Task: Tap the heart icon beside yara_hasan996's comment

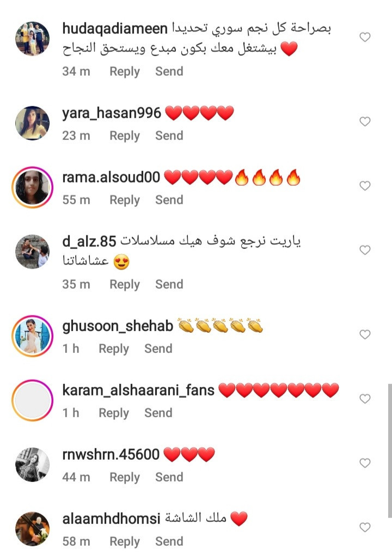Action: point(365,121)
